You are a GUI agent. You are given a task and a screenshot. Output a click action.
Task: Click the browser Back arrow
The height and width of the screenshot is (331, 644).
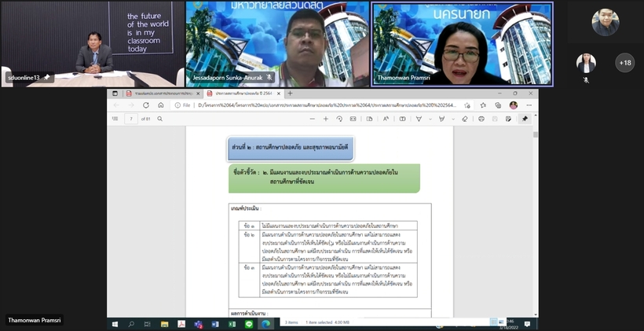[x=116, y=105]
